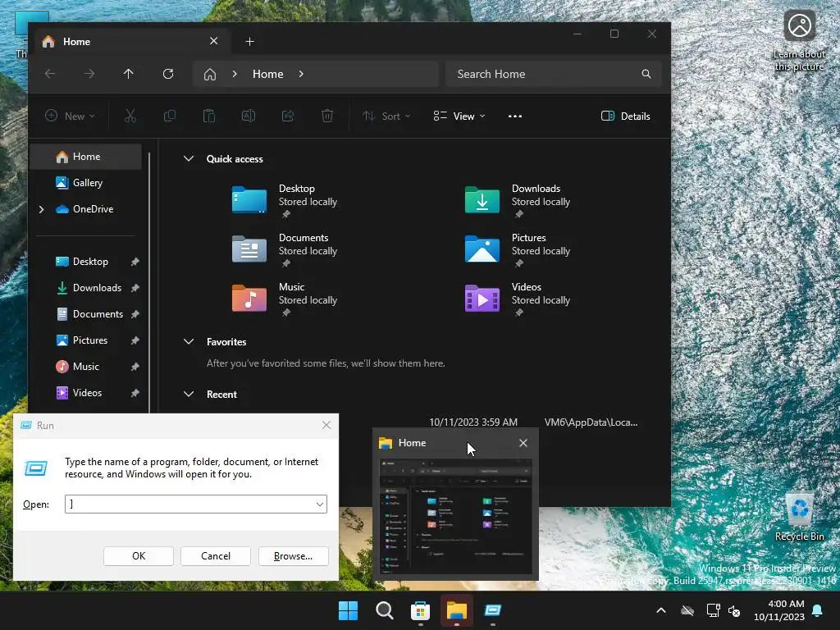
Task: Expand OneDrive in navigation pane
Action: click(x=41, y=209)
